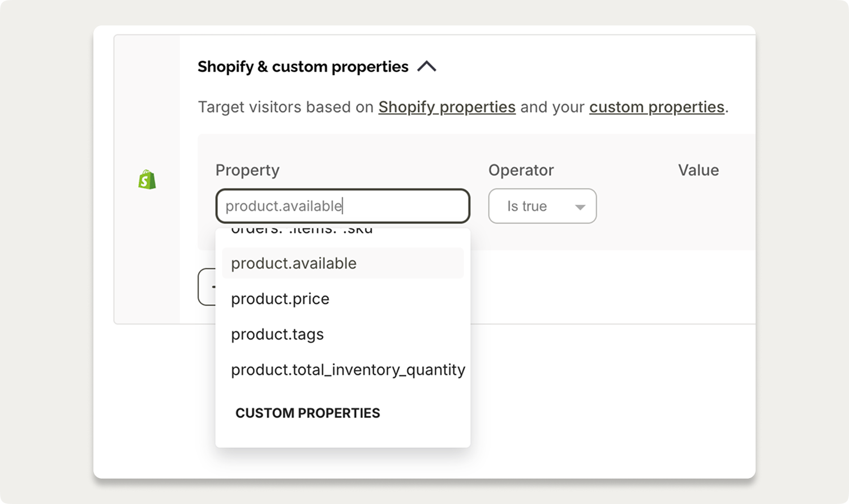Image resolution: width=849 pixels, height=504 pixels.
Task: Click the CUSTOM PROPERTIES group header
Action: 307,413
